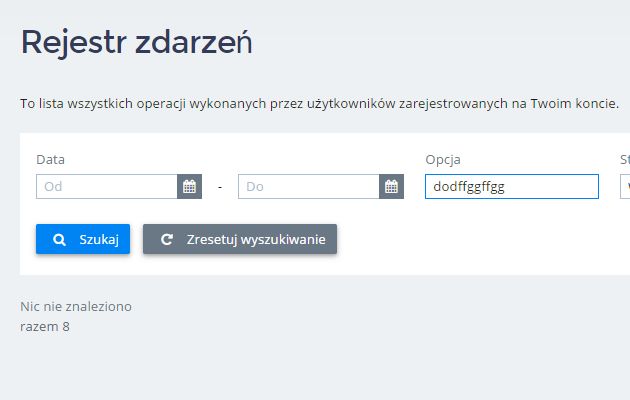
Task: Click the Szukaj search button
Action: (83, 239)
